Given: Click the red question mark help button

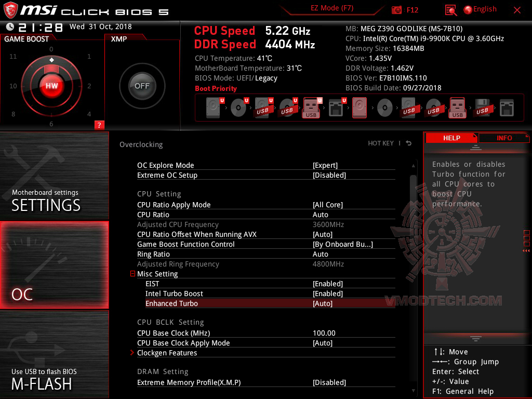Looking at the screenshot, I should [x=99, y=125].
